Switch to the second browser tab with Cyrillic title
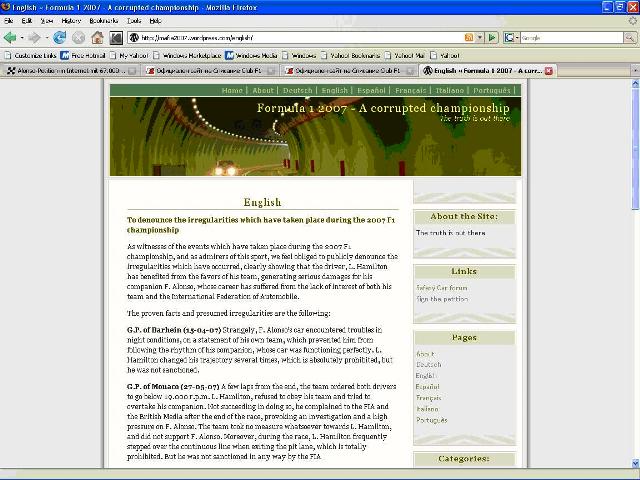 click(209, 71)
